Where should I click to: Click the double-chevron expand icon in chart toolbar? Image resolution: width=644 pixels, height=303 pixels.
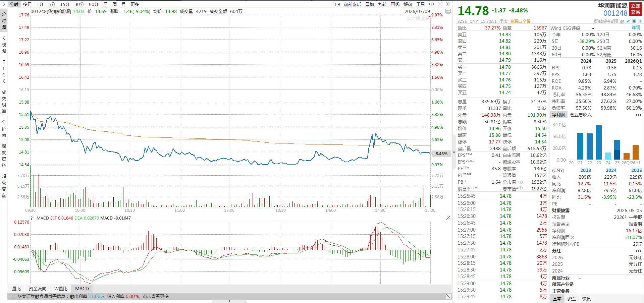(x=448, y=4)
